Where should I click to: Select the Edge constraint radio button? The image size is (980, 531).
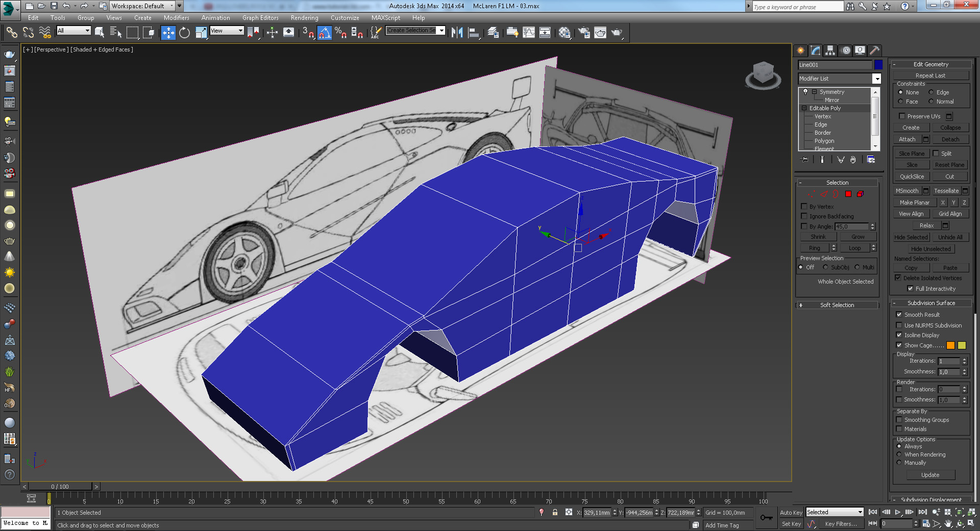pyautogui.click(x=931, y=92)
